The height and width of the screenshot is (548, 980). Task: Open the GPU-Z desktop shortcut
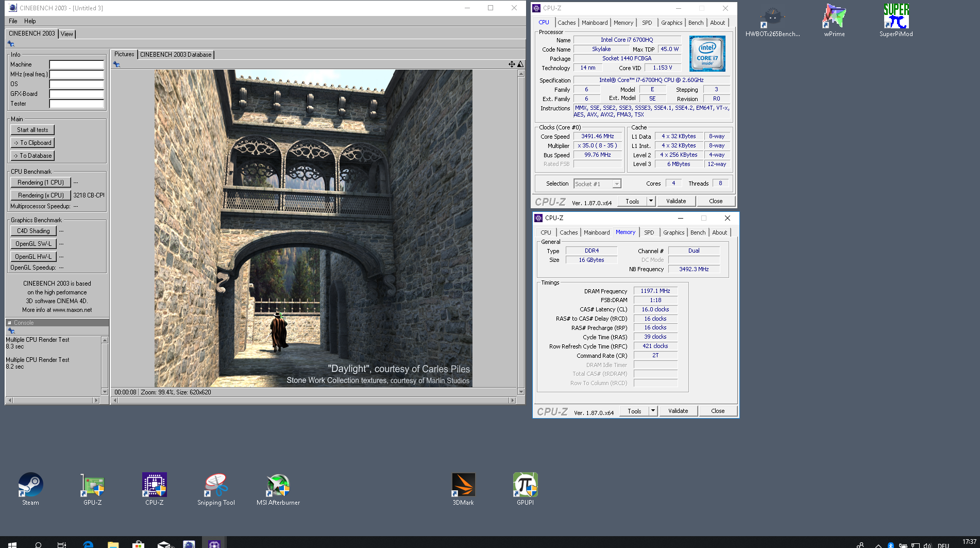tap(93, 489)
